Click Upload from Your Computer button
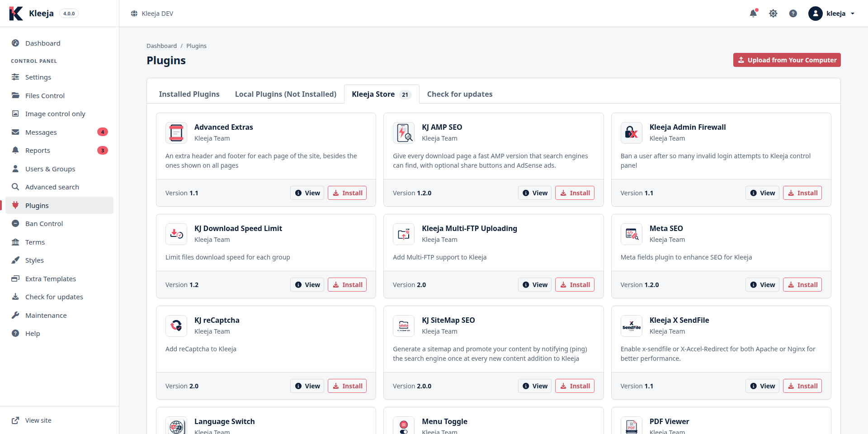 [x=787, y=60]
